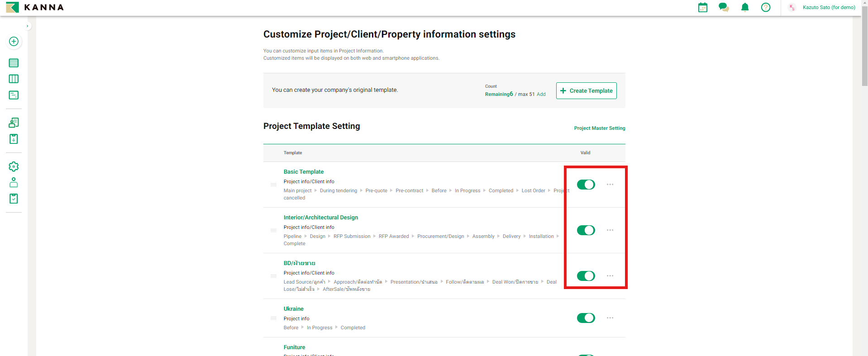Open the Interior/Architectural Design template
The width and height of the screenshot is (868, 356).
coord(320,218)
